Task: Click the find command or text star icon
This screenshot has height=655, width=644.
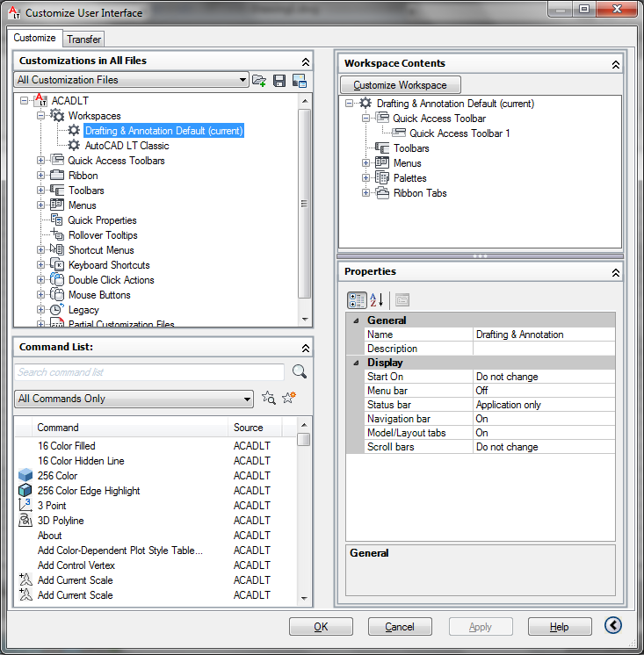Action: coord(268,398)
